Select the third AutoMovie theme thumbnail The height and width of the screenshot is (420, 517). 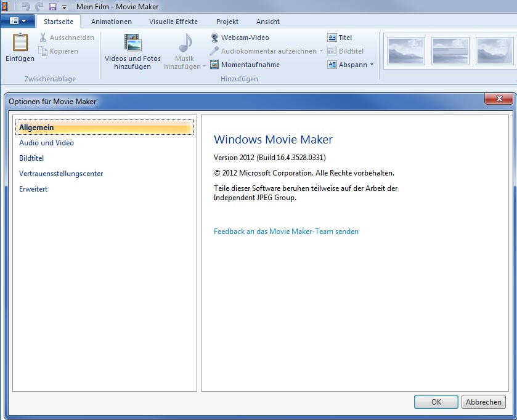[x=494, y=51]
